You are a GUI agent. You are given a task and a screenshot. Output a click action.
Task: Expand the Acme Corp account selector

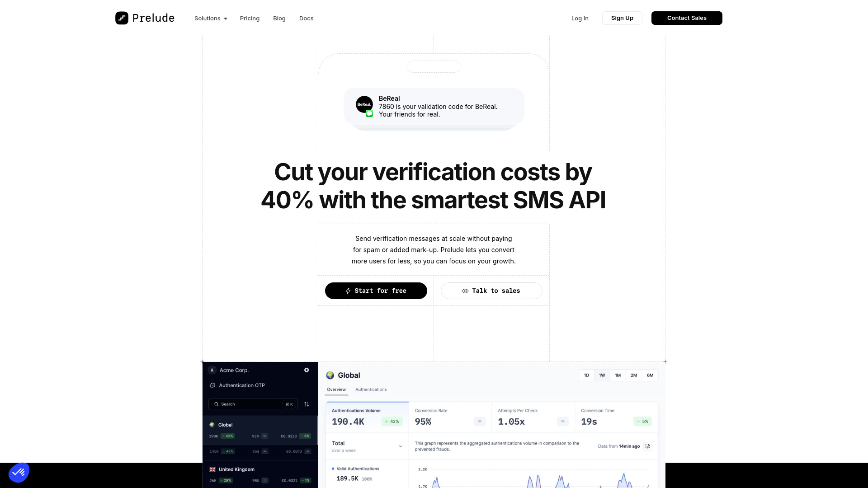pyautogui.click(x=234, y=370)
